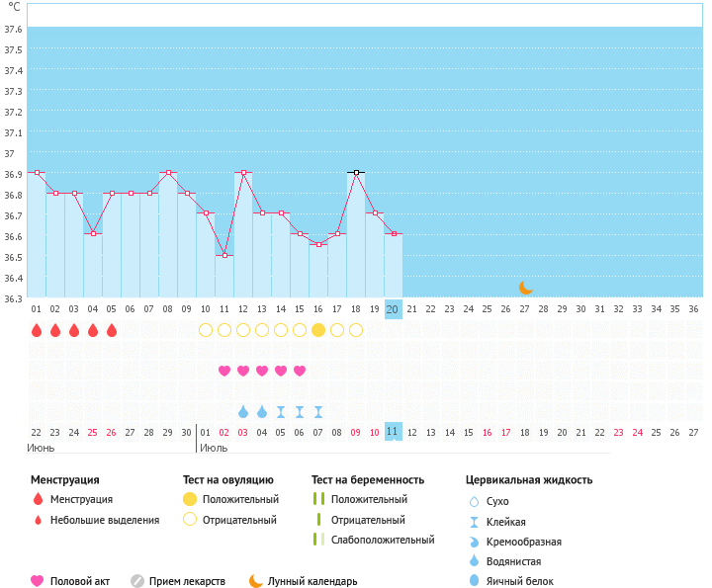Click the Яичный белок legend drop icon

coord(475,581)
